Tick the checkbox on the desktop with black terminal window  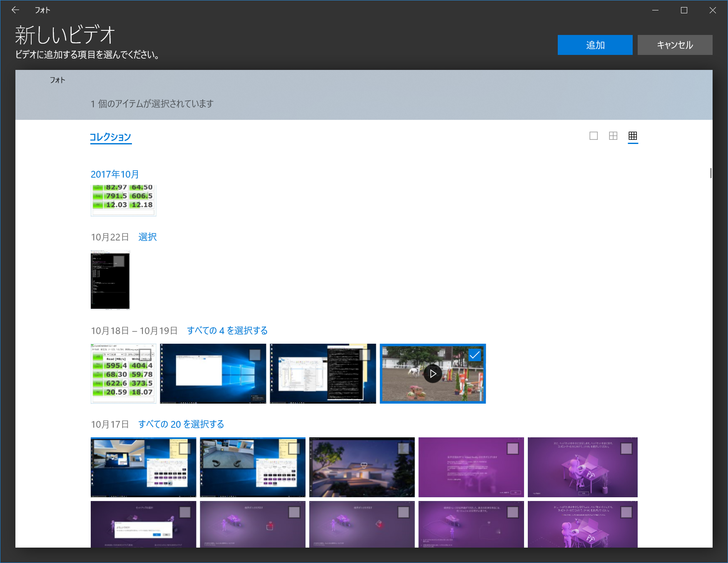tap(365, 355)
